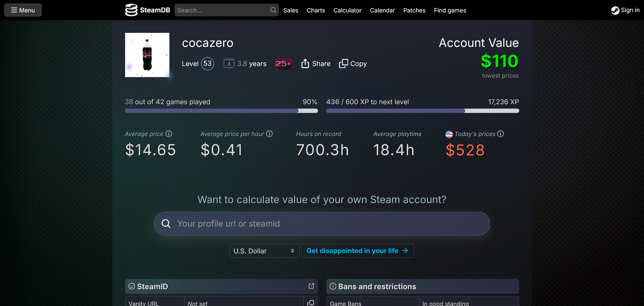Focus the profile url or steamid field
Viewport: 644px width, 306px height.
322,224
